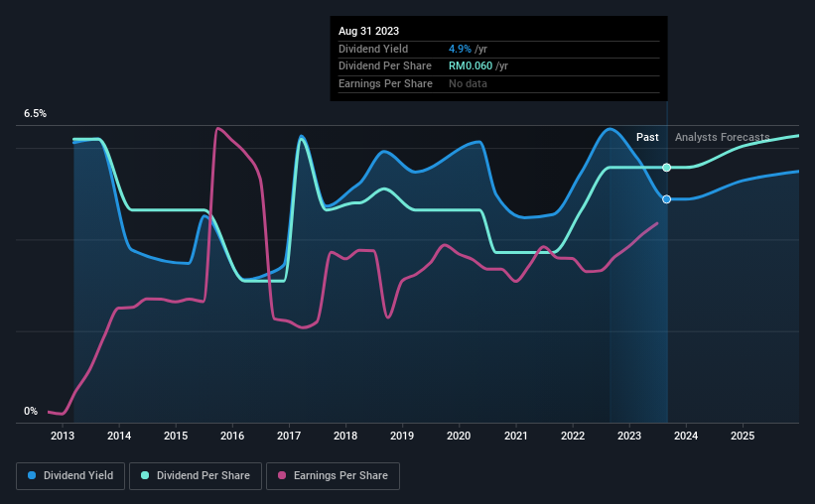Click the 2024 x-axis year label
This screenshot has height=504, width=815.
[x=686, y=436]
